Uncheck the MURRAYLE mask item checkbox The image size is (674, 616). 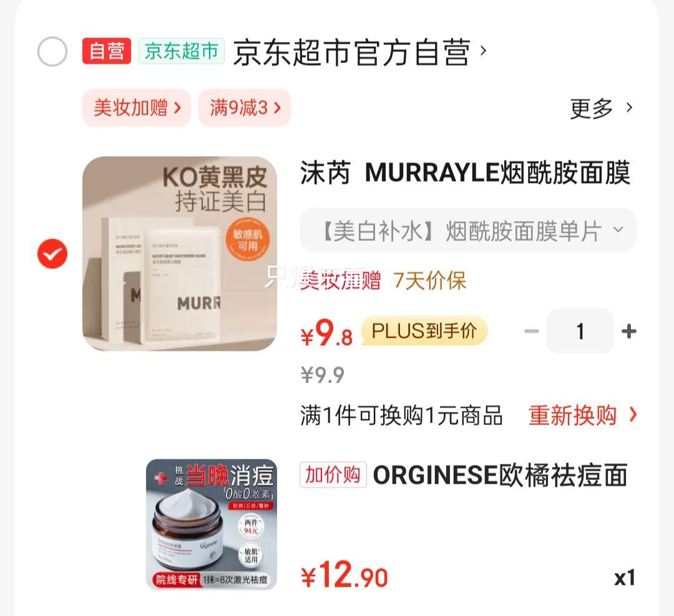(x=52, y=253)
